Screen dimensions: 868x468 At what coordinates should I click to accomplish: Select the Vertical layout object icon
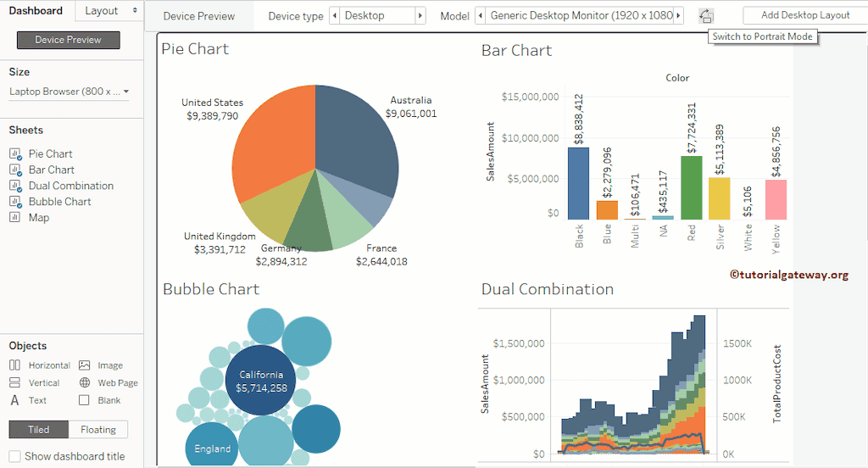[15, 382]
